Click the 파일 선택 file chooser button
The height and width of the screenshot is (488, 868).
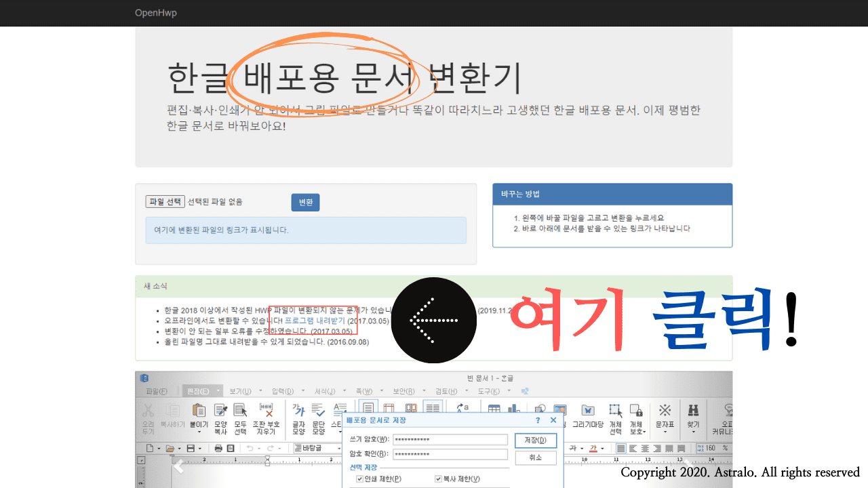coord(165,201)
